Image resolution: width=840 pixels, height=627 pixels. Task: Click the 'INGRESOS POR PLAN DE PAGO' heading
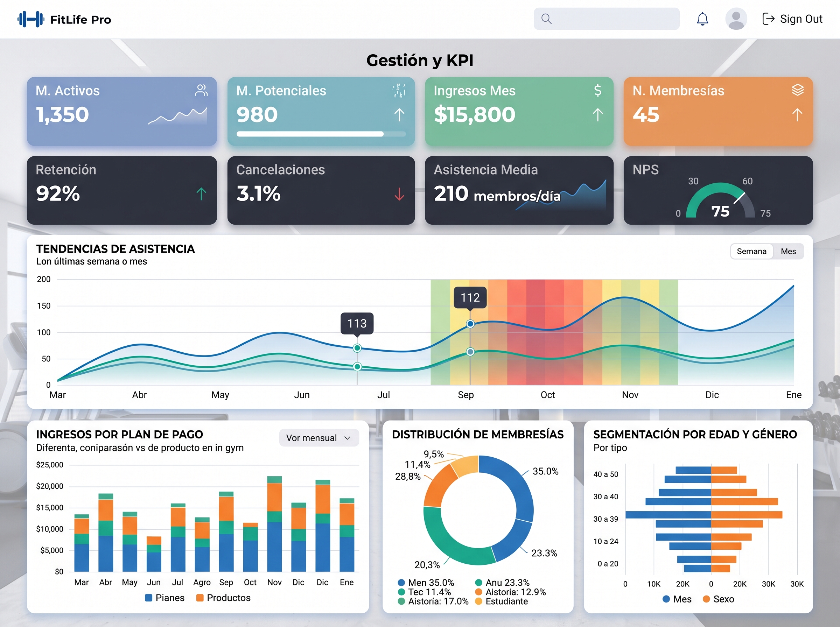tap(120, 435)
